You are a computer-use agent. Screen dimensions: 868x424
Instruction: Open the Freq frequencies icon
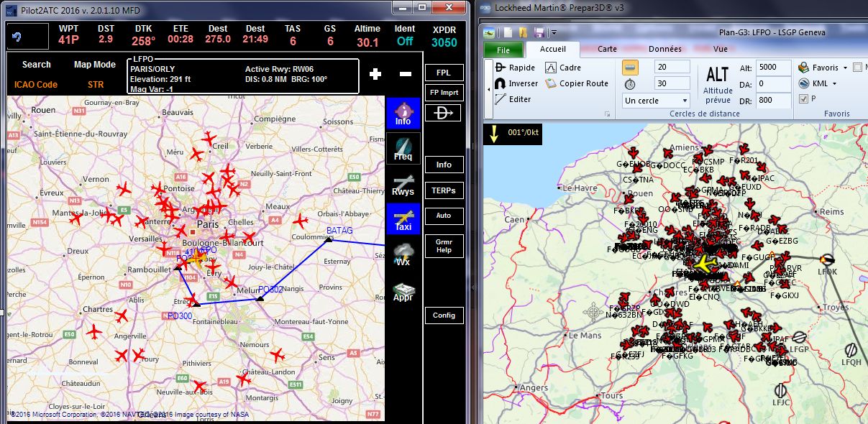pyautogui.click(x=403, y=149)
